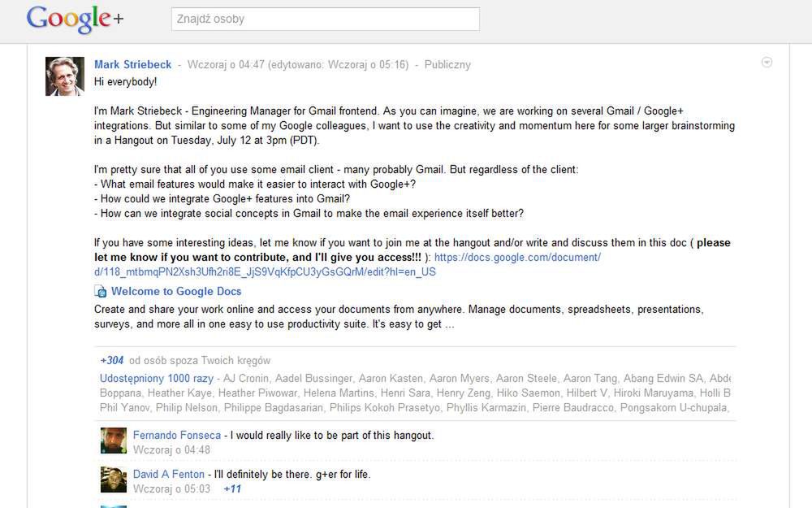Open Fernando Fonseca's profile name
Screen dimensions: 812x508
(x=176, y=436)
